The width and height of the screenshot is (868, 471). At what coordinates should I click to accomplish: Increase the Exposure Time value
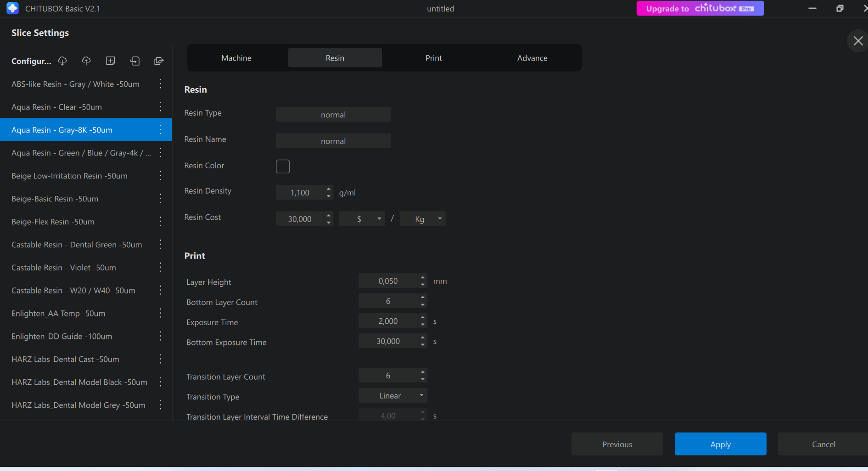click(423, 317)
